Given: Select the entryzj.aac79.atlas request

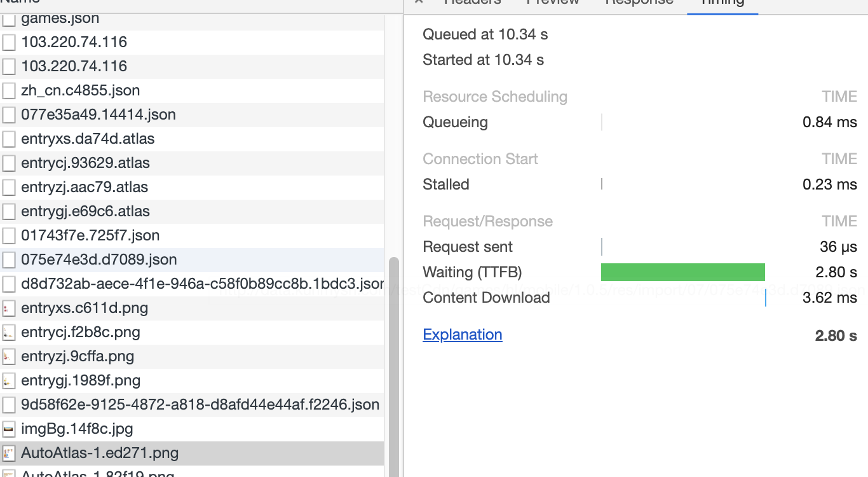Looking at the screenshot, I should click(84, 187).
